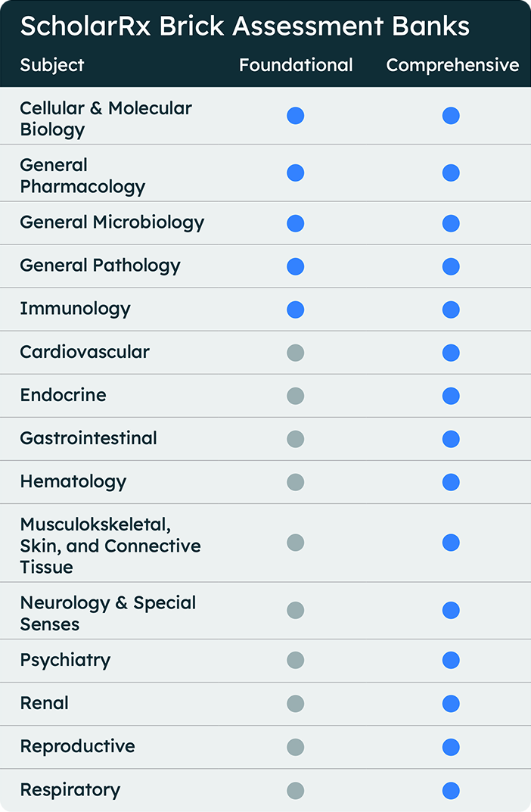This screenshot has width=531, height=812.
Task: Click the Foundational column header
Action: click(296, 65)
